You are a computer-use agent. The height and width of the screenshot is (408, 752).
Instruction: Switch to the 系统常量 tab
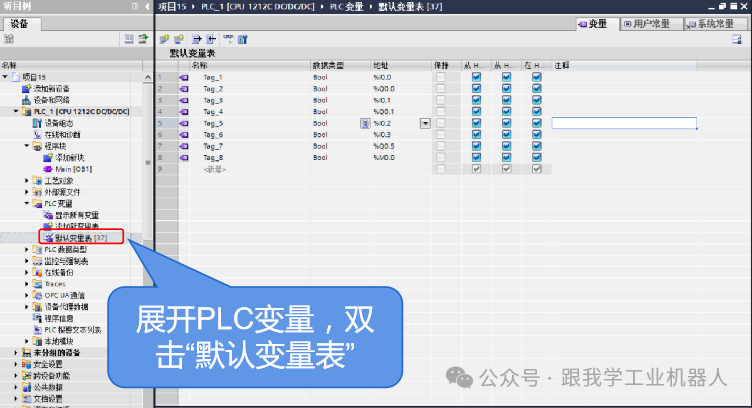714,23
